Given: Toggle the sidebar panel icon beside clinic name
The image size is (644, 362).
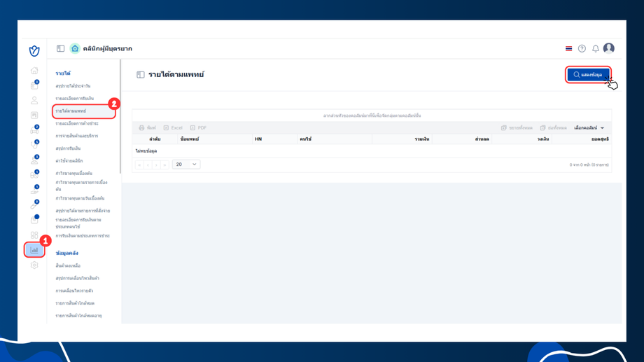Looking at the screenshot, I should coord(60,48).
